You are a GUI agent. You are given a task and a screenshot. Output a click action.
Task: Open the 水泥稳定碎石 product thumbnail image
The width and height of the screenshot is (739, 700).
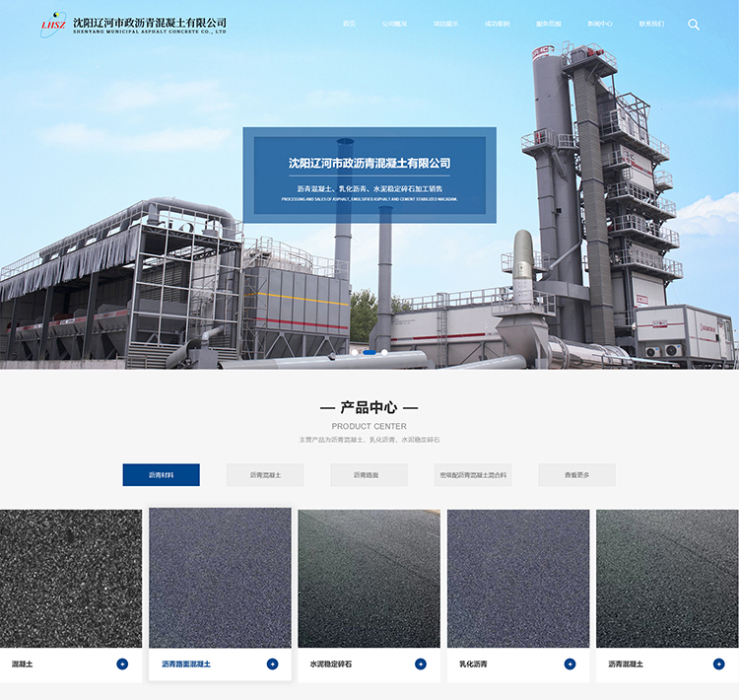click(x=369, y=578)
